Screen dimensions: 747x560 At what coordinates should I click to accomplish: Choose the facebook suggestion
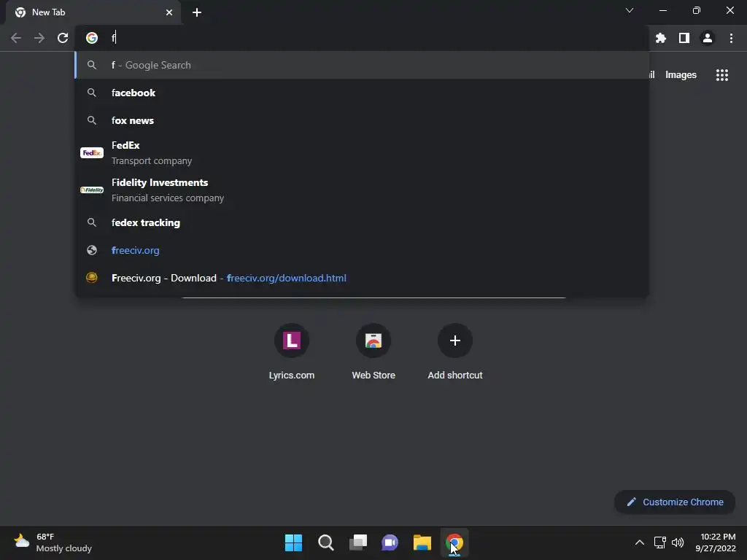(362, 93)
